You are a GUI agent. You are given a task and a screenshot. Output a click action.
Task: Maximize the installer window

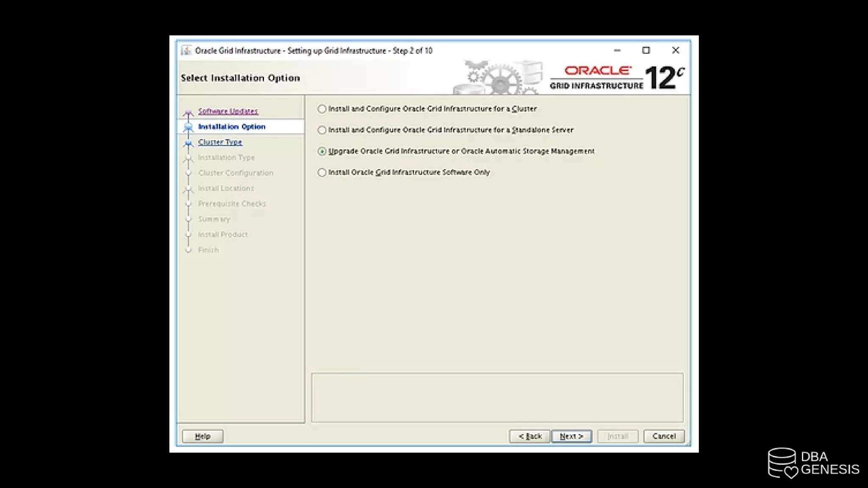pos(646,50)
